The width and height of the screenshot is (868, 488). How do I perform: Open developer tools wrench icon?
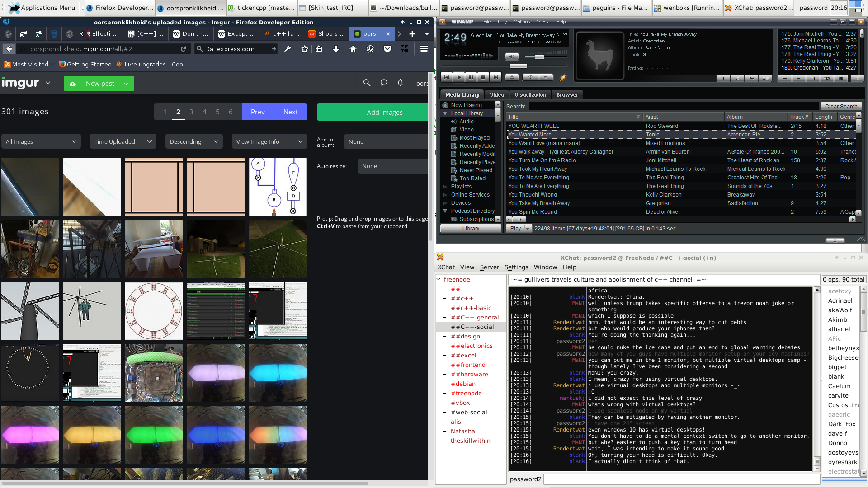coord(287,49)
